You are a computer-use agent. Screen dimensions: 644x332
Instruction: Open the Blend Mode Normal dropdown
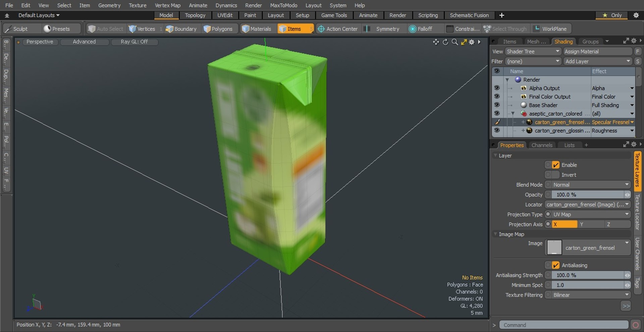coord(591,185)
